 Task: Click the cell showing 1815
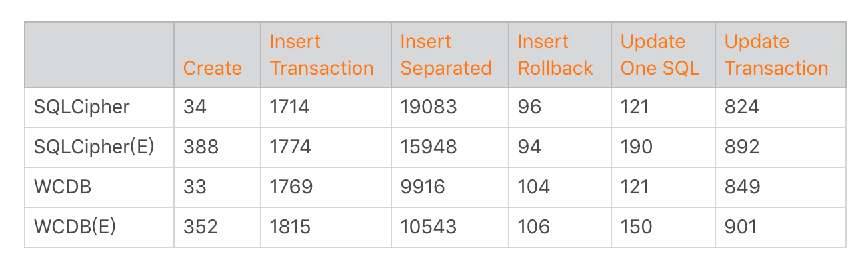tap(326, 227)
